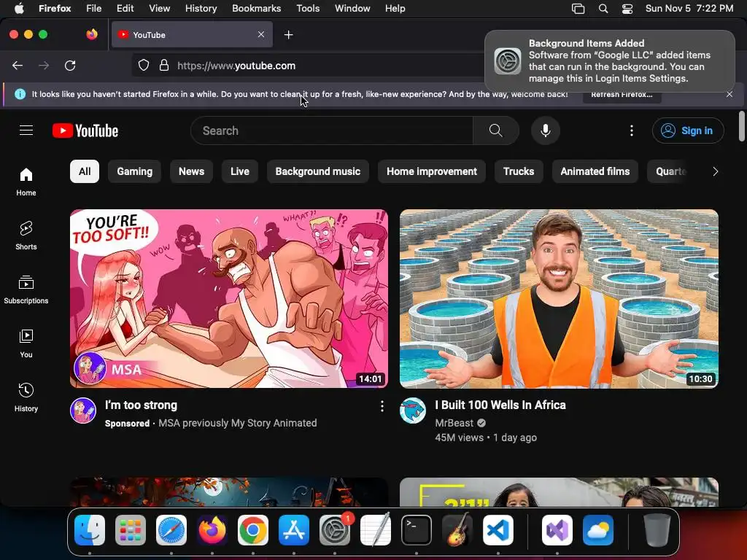Click the date and time in menu bar
The image size is (747, 560).
tap(689, 9)
